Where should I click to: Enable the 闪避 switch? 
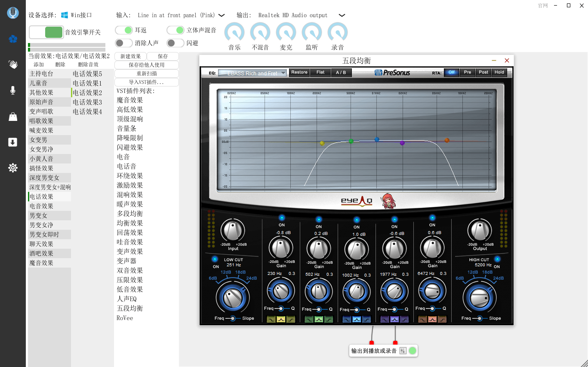tap(175, 43)
